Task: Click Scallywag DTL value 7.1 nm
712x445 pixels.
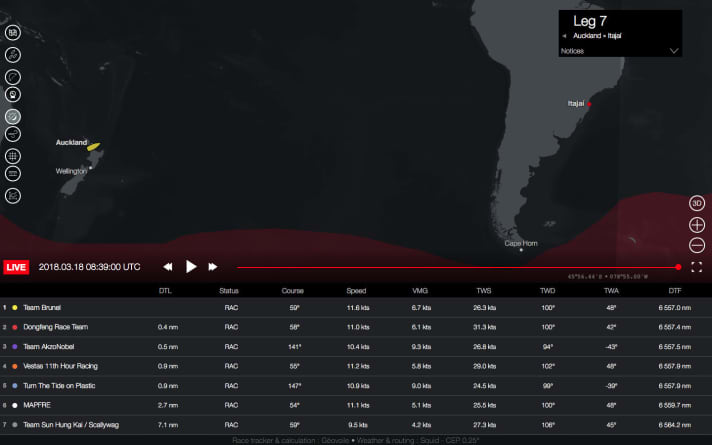Action: click(x=168, y=425)
